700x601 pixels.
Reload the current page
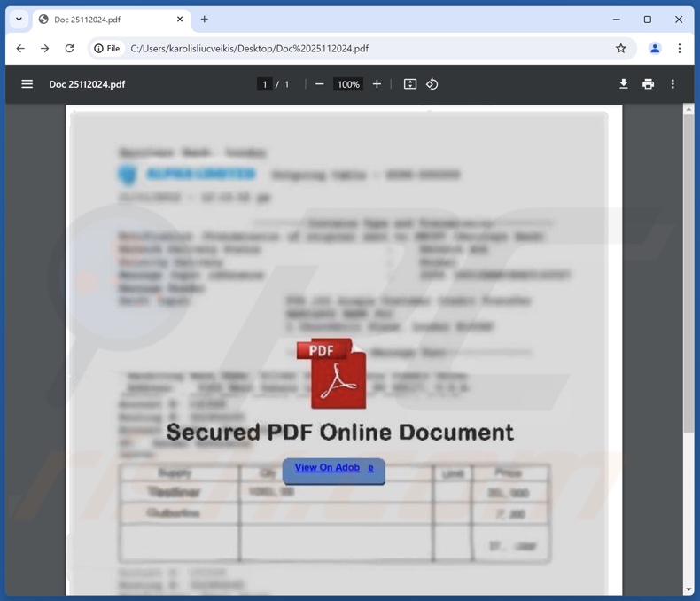point(69,48)
